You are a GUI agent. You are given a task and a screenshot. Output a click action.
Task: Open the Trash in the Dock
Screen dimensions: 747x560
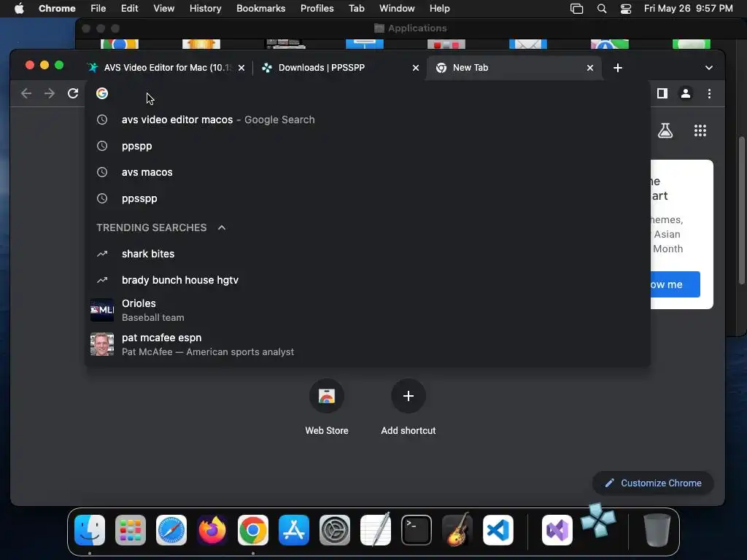pos(657,529)
